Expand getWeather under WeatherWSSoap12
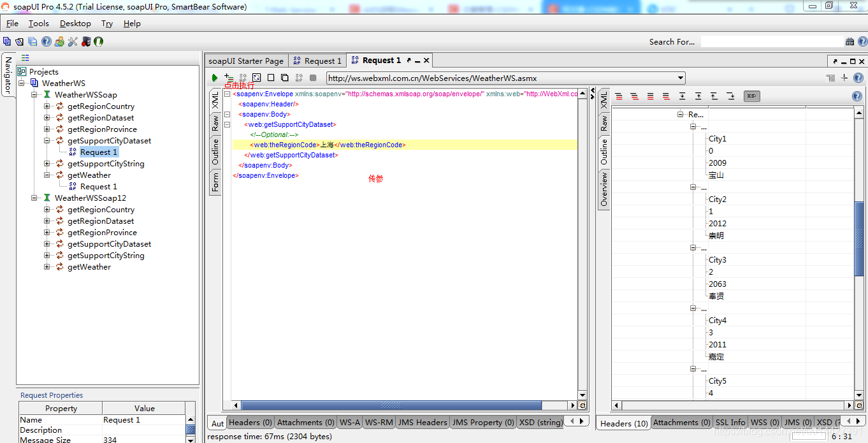Image resolution: width=868 pixels, height=443 pixels. pos(47,266)
